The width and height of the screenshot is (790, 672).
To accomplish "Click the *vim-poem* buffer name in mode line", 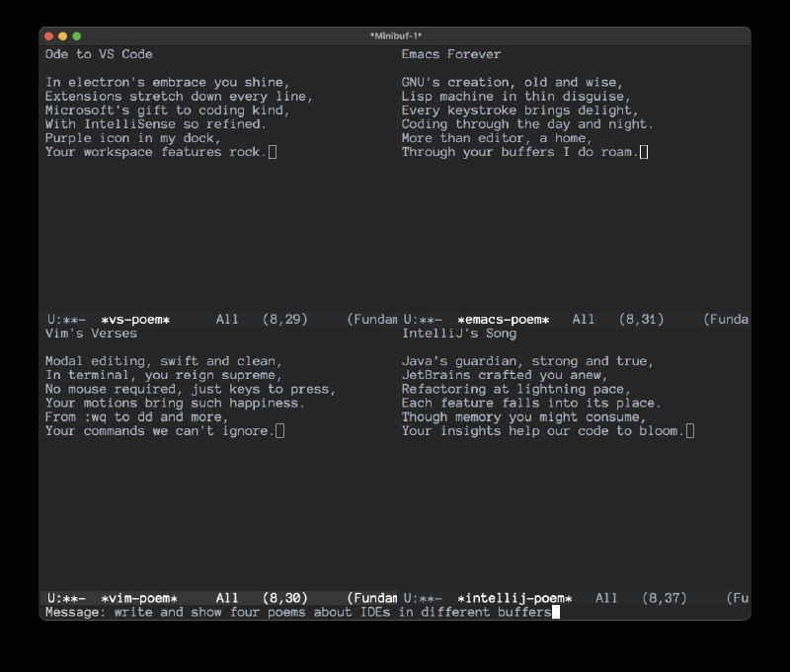I will (139, 598).
